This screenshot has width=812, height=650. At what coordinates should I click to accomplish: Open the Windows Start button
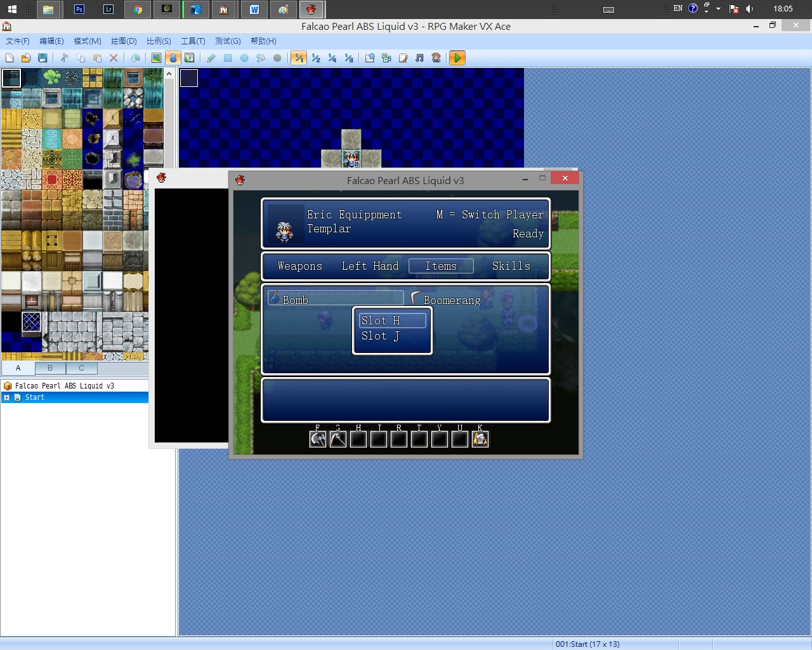pos(12,9)
